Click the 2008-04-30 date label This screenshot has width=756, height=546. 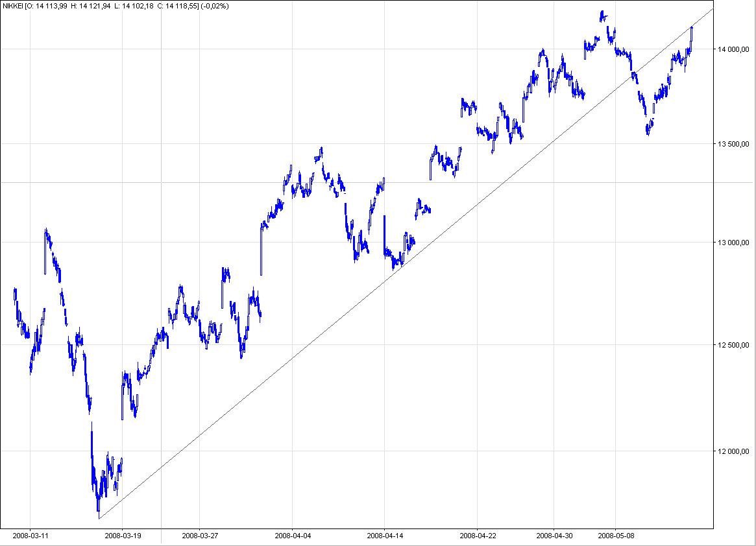pos(554,536)
